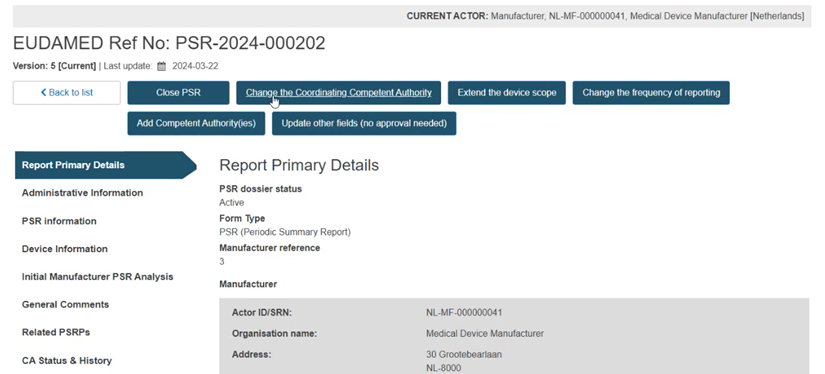This screenshot has width=825, height=374.
Task: Select Change the frequency of reporting
Action: [x=651, y=93]
